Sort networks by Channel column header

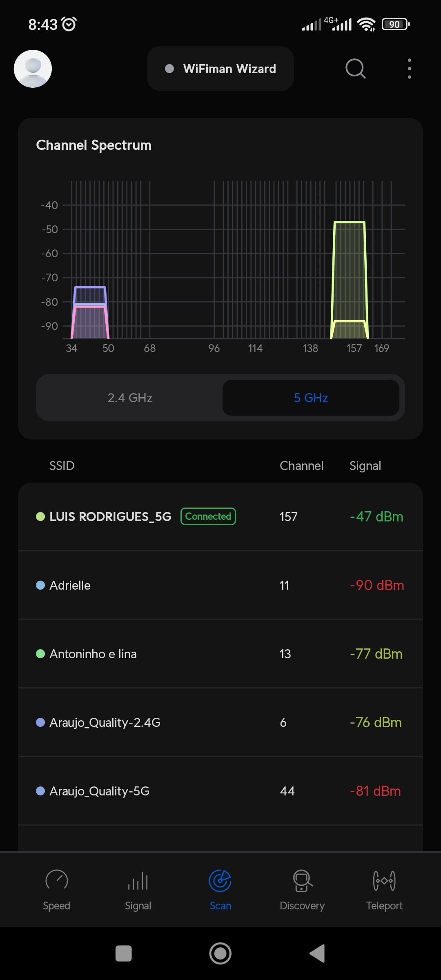coord(301,466)
